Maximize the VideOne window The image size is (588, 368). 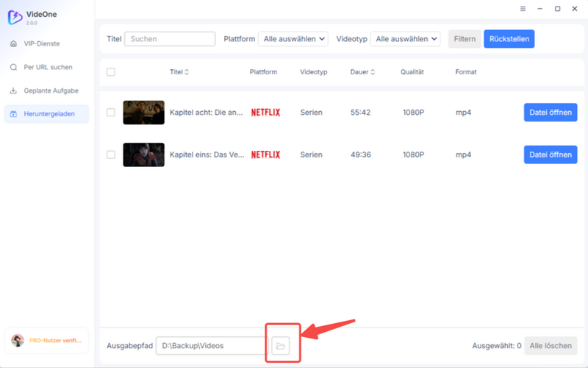558,9
